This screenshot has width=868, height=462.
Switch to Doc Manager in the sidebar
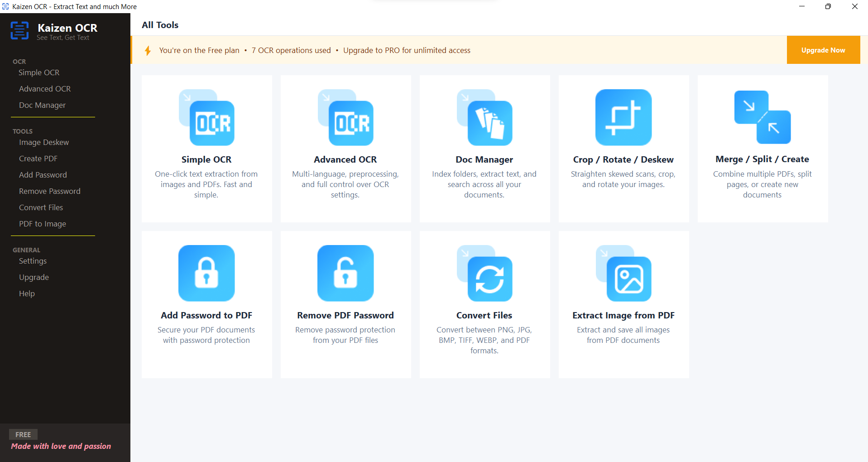pos(42,105)
